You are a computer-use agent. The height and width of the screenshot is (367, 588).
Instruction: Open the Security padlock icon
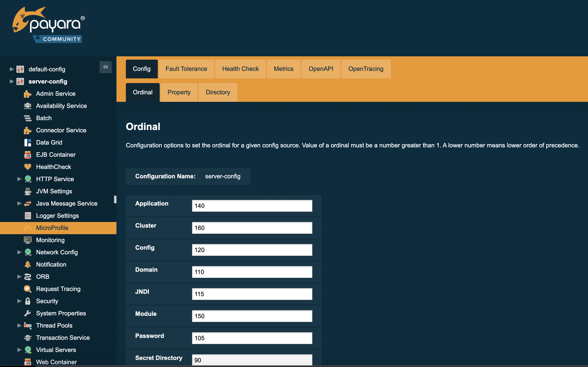click(x=27, y=301)
